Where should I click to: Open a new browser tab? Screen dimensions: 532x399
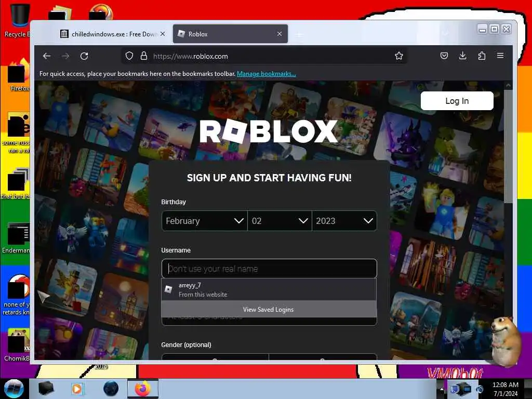coord(299,34)
